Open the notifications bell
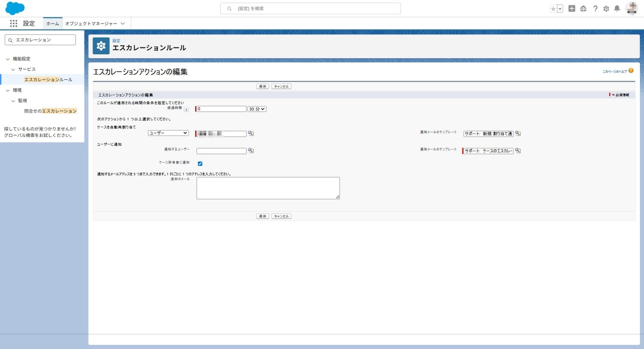 point(617,8)
